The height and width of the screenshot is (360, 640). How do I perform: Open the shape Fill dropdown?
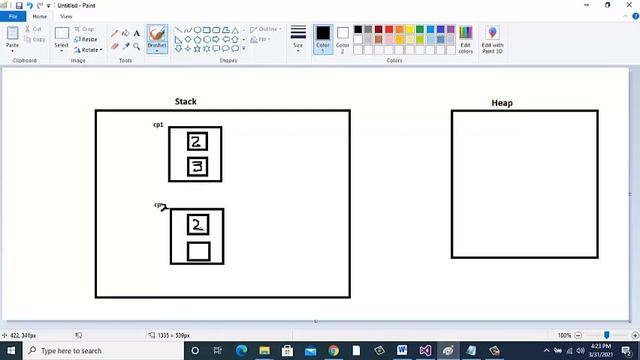click(x=260, y=40)
